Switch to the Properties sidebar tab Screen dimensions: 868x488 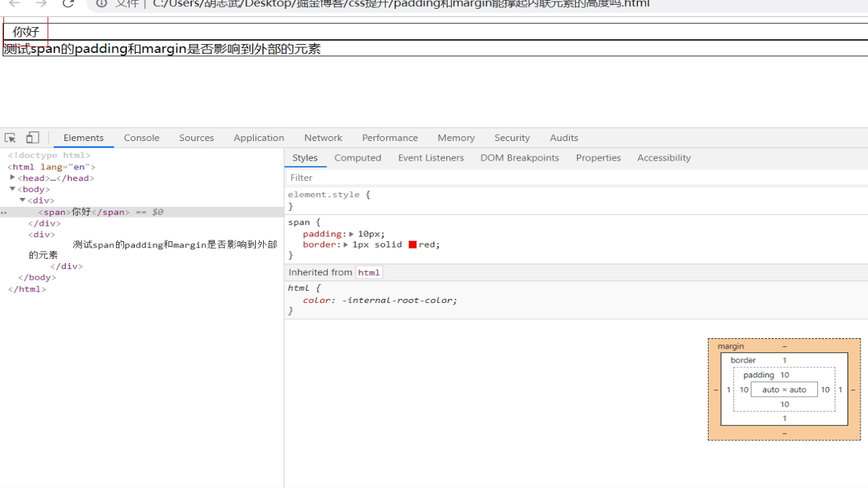coord(599,158)
